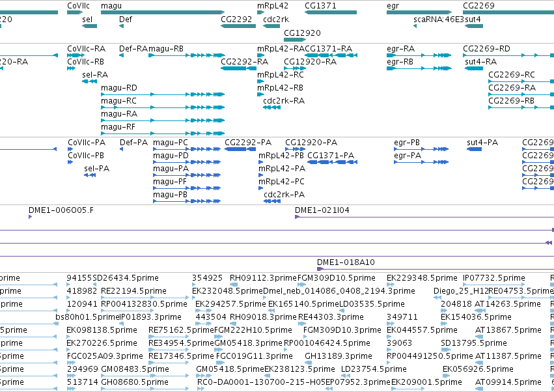The image size is (554, 392).
Task: Select EST RH09112.3prime
Action: [x=263, y=278]
